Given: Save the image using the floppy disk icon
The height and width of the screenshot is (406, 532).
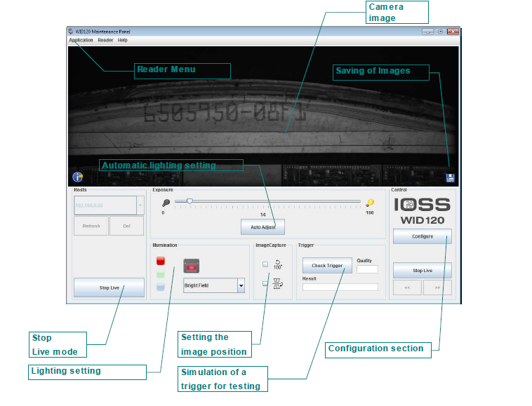Looking at the screenshot, I should pyautogui.click(x=450, y=177).
